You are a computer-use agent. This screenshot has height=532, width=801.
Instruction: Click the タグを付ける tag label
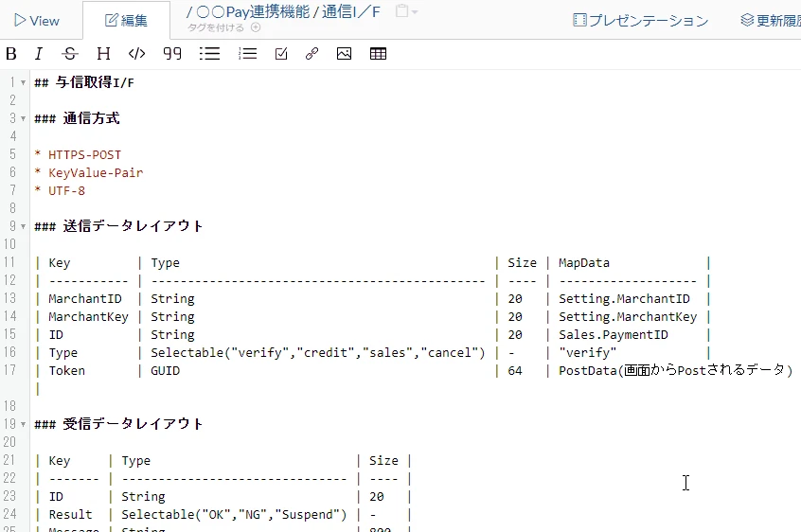click(216, 27)
